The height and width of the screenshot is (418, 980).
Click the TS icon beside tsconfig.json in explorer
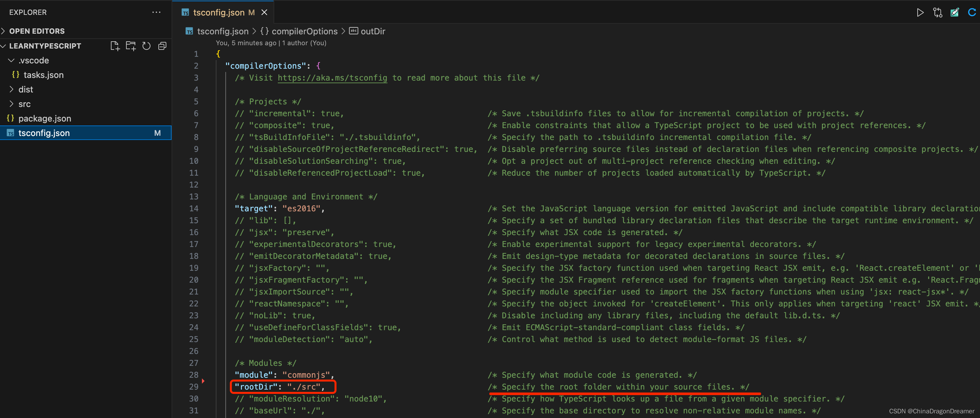11,133
